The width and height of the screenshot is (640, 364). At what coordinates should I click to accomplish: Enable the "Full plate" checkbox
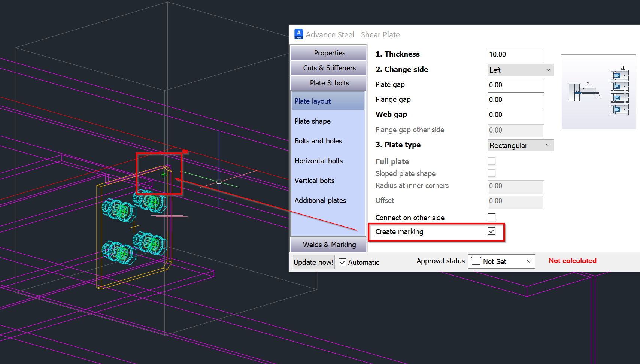coord(491,161)
